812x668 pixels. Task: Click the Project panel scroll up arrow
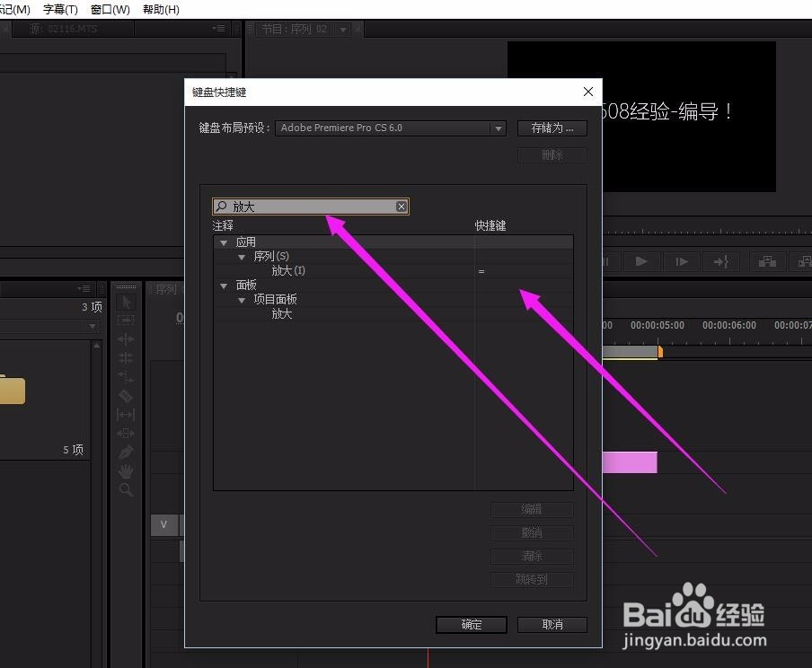click(x=96, y=345)
